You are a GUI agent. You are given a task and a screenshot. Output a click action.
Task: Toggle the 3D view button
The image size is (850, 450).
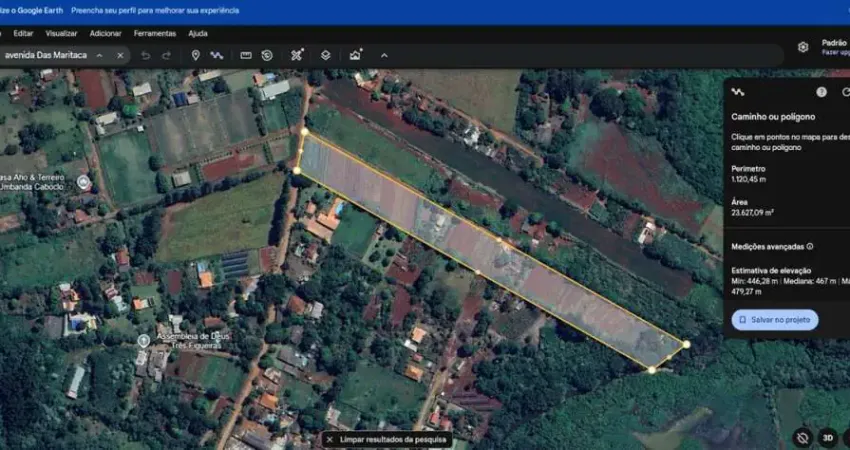click(828, 438)
